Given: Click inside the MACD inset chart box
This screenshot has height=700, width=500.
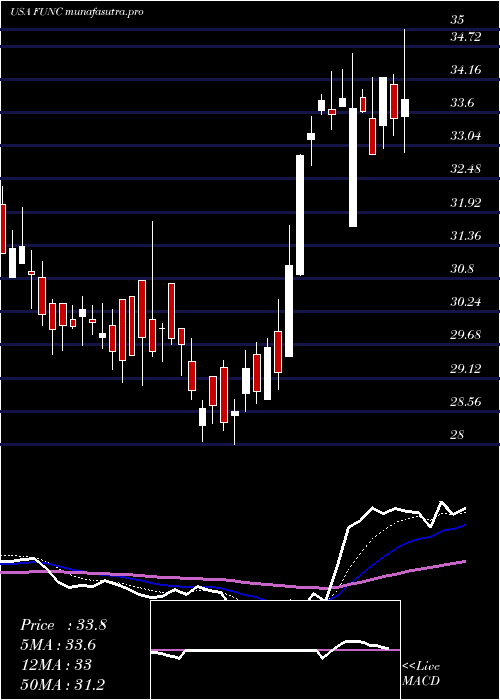Looking at the screenshot, I should coord(275,650).
